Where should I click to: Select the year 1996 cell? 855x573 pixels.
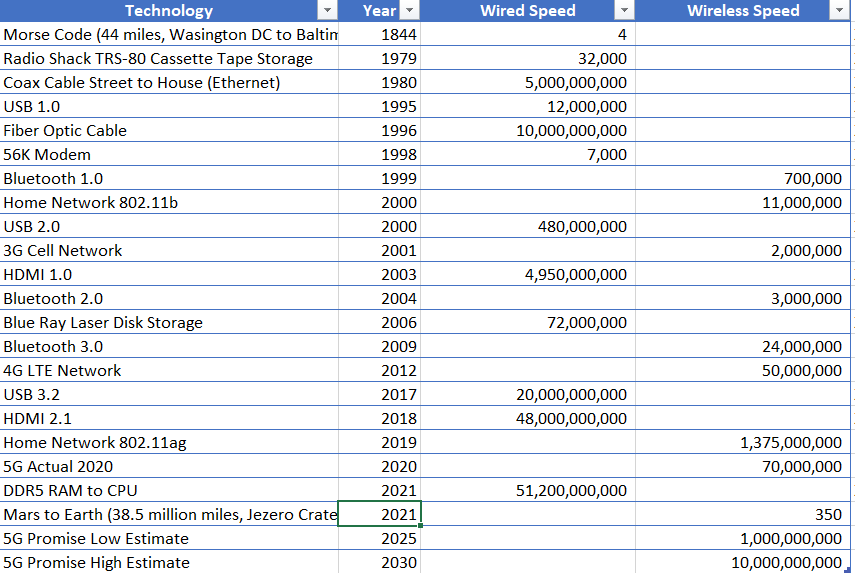click(380, 130)
